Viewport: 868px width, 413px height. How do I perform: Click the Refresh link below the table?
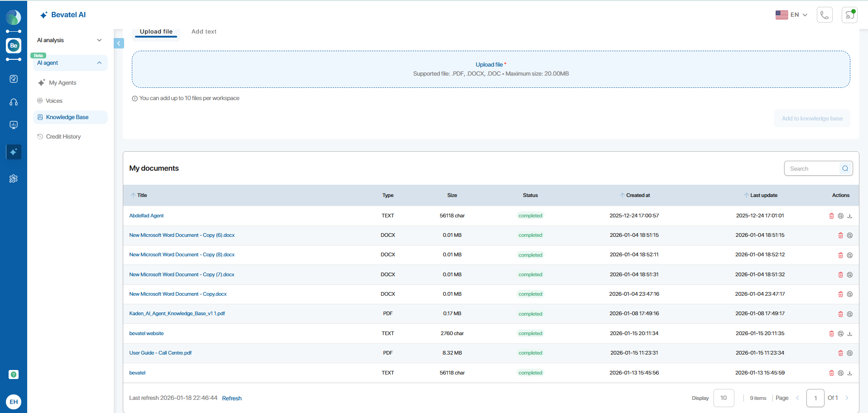click(232, 399)
